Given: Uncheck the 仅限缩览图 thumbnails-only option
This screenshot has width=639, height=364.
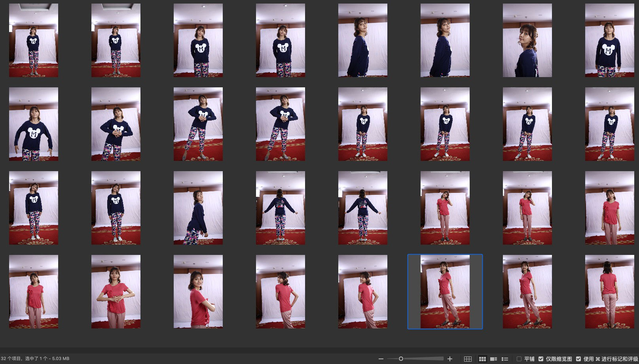Looking at the screenshot, I should (x=541, y=359).
